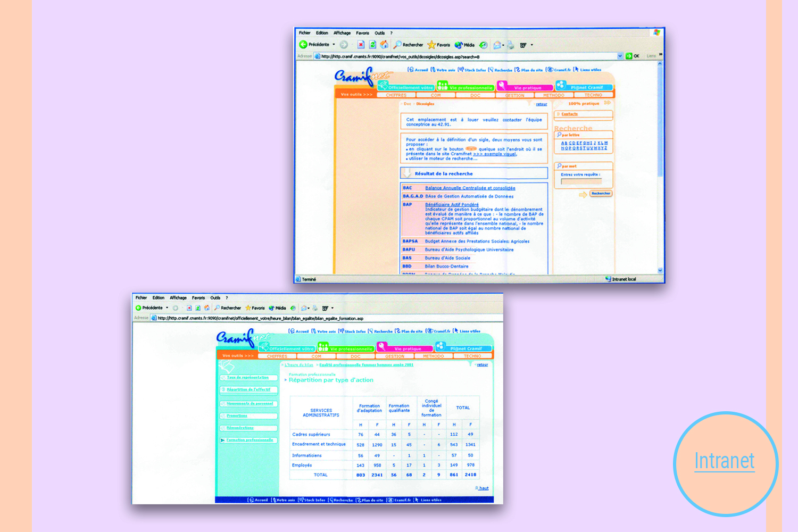Click the green Précédente back arrow in top browser

coord(303,45)
